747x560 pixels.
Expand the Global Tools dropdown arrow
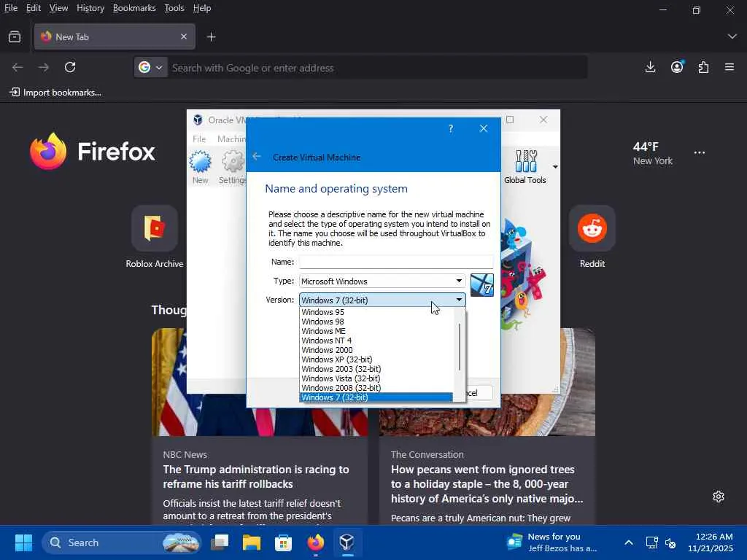555,167
